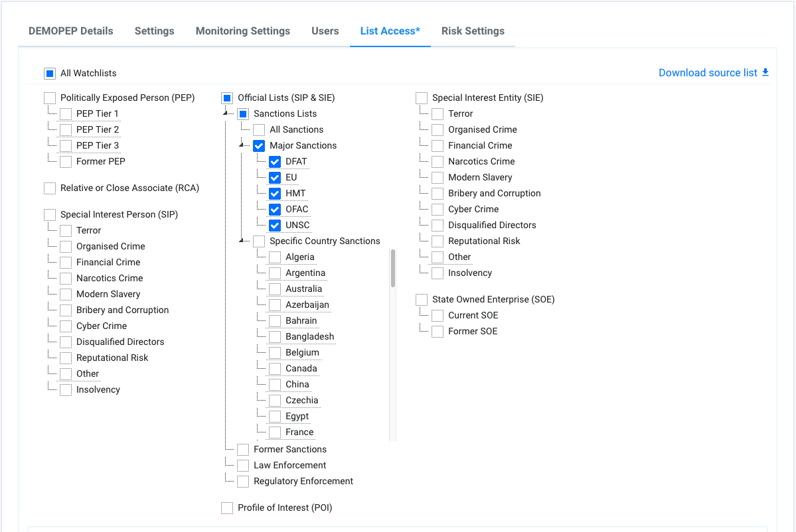The image size is (796, 532).
Task: Toggle the All Watchlists checkbox
Action: [x=50, y=74]
